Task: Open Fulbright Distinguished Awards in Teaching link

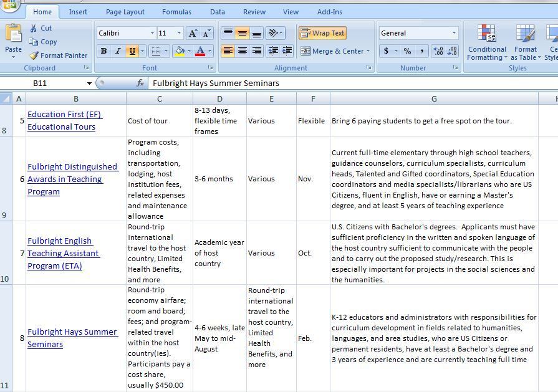Action: pos(73,179)
